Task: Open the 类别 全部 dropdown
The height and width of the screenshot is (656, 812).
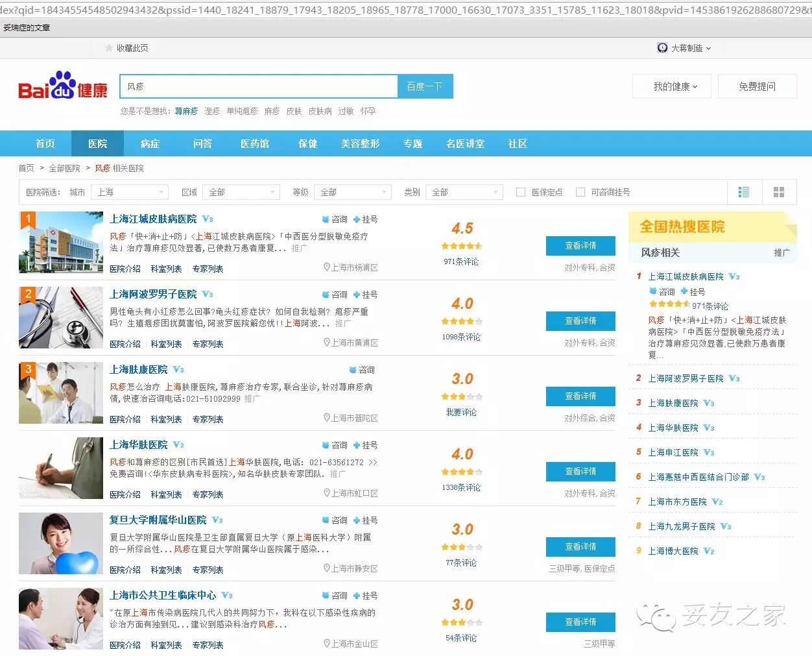Action: pos(464,192)
